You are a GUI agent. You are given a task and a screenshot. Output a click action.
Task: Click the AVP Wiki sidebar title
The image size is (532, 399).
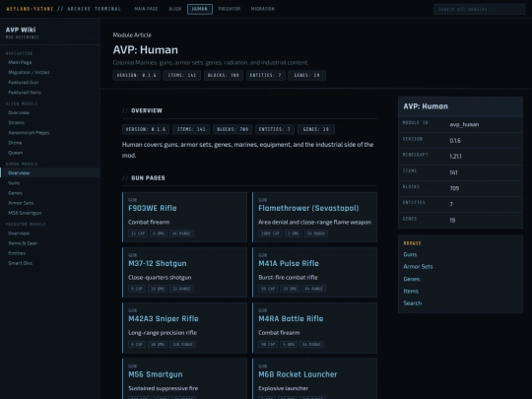tap(21, 30)
